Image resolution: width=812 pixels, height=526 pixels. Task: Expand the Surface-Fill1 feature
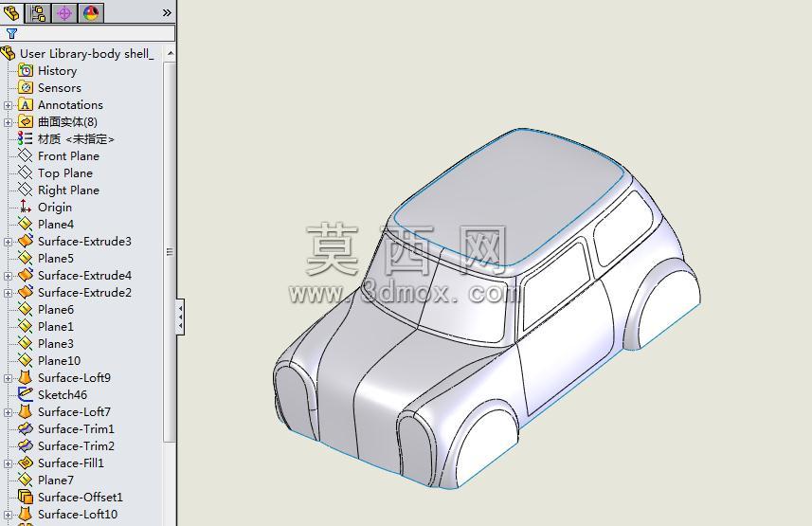coord(8,463)
